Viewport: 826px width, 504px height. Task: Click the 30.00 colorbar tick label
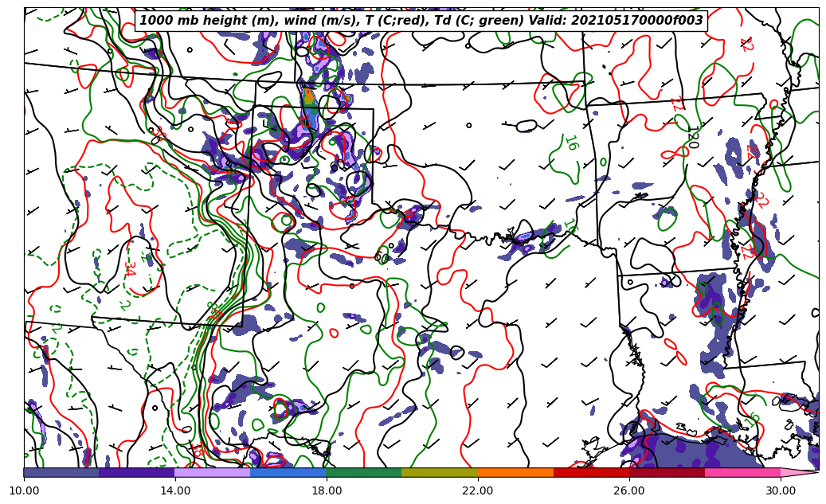[x=781, y=490]
